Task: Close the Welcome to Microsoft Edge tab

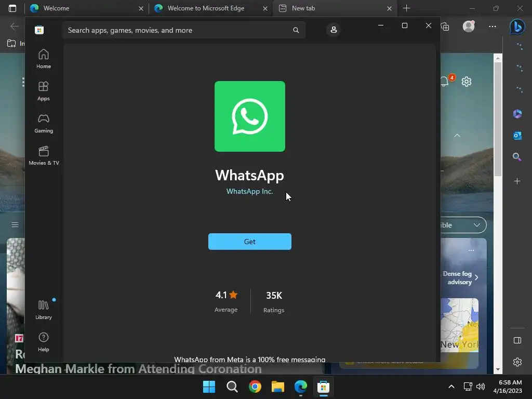Action: (x=265, y=8)
